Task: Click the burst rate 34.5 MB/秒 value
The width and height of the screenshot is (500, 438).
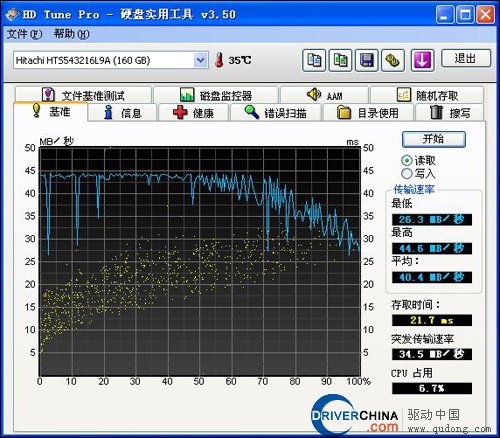Action: [x=432, y=354]
